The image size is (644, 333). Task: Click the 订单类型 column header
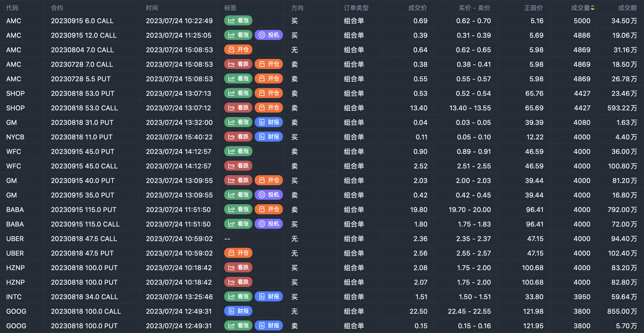pos(356,8)
